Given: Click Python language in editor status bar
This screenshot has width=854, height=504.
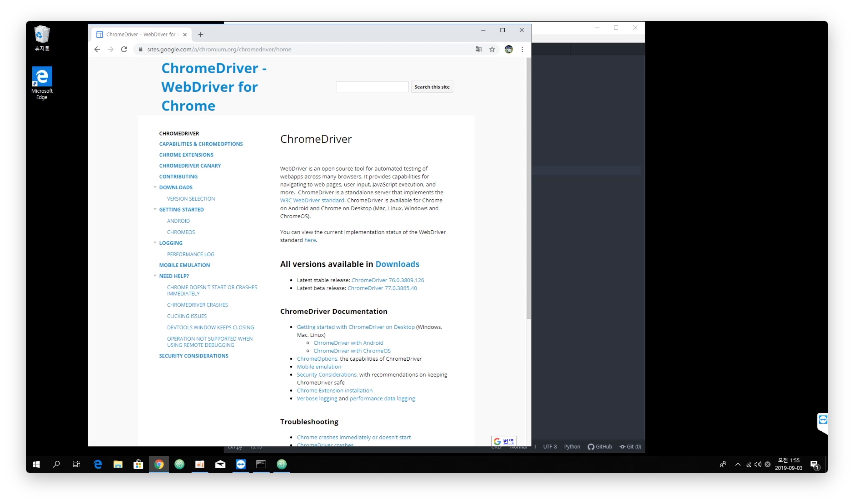Looking at the screenshot, I should (x=572, y=446).
